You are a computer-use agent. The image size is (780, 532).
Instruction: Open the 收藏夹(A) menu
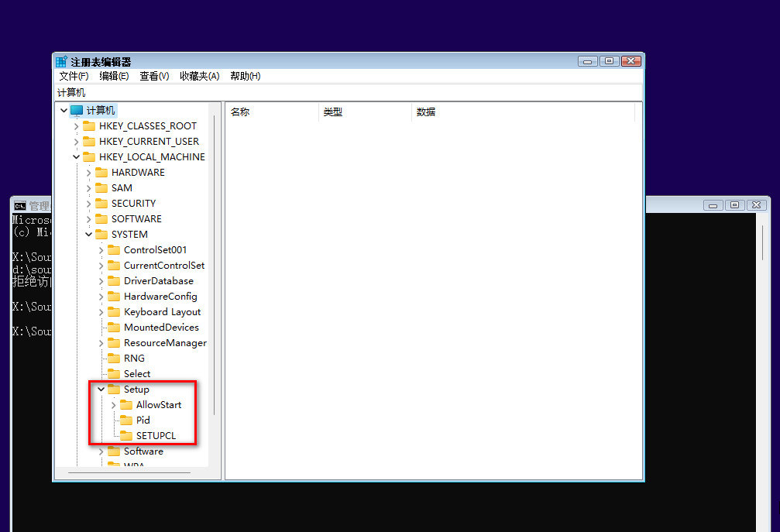(200, 76)
